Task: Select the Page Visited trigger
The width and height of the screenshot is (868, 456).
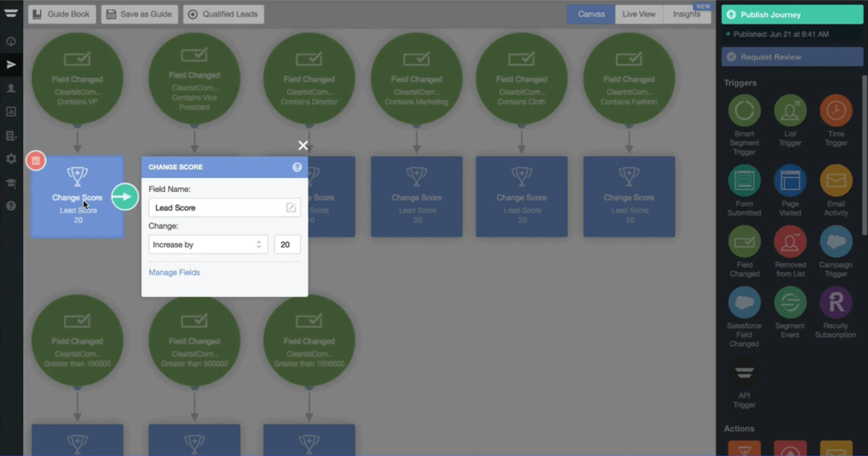Action: [x=790, y=180]
